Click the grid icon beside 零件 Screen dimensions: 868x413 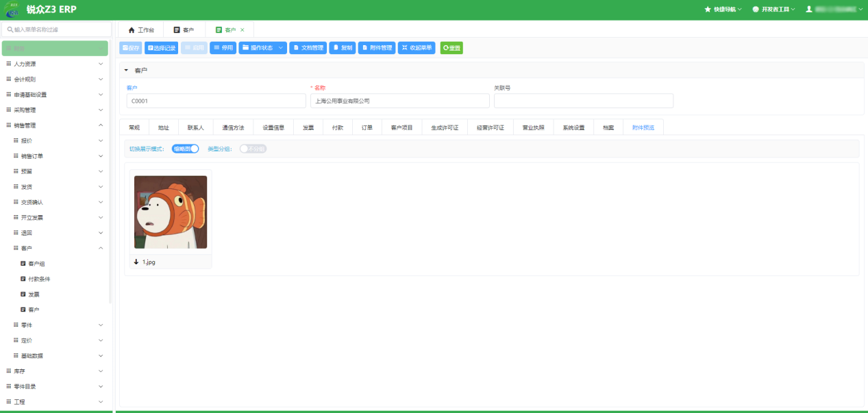[x=16, y=325]
